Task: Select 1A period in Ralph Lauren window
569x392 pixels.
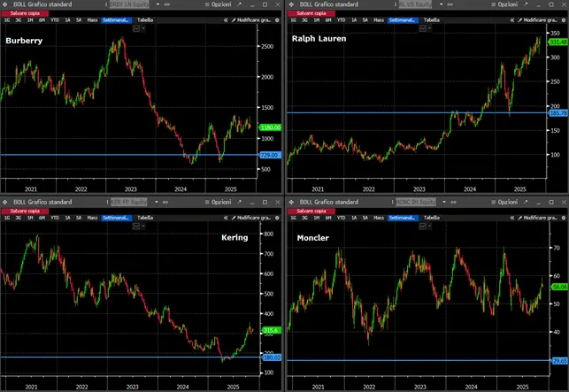Action: (x=354, y=20)
